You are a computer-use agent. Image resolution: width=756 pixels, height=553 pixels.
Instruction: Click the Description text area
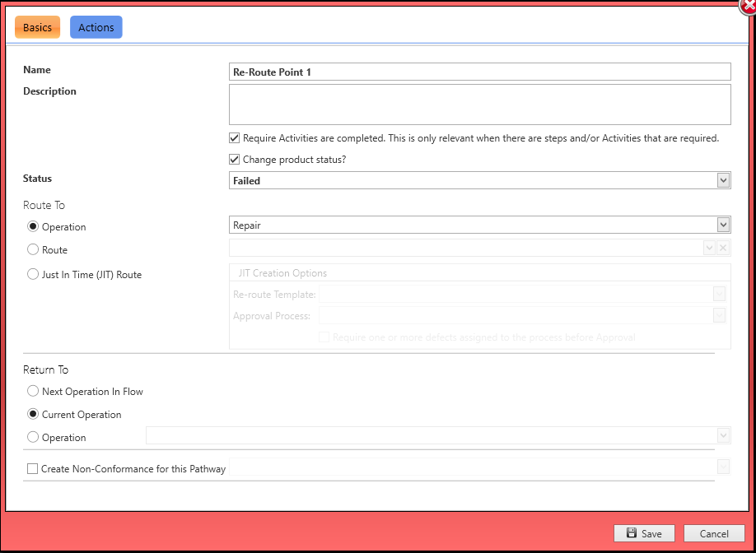point(479,104)
